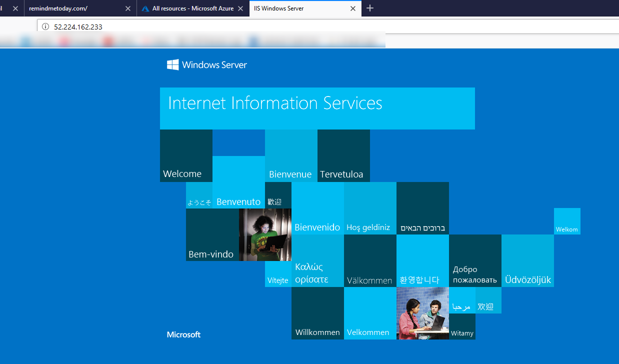Image resolution: width=619 pixels, height=364 pixels.
Task: Click the Internet Information Services banner
Action: [x=317, y=108]
